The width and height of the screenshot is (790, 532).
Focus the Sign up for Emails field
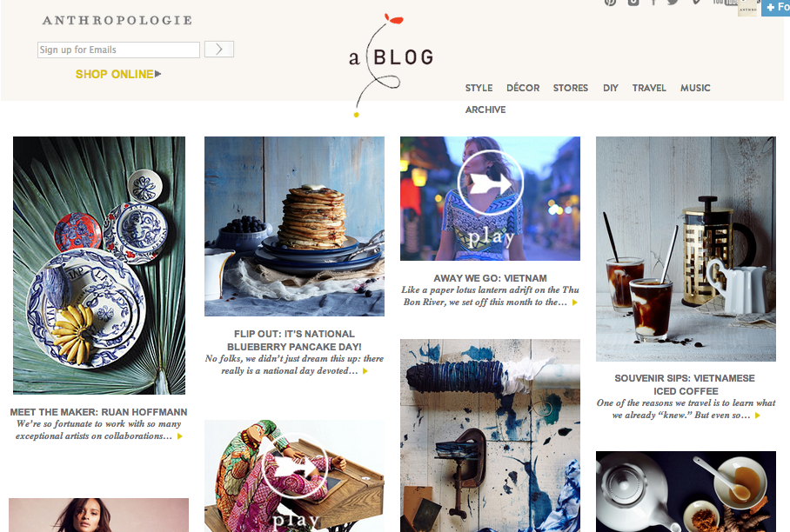coord(118,50)
